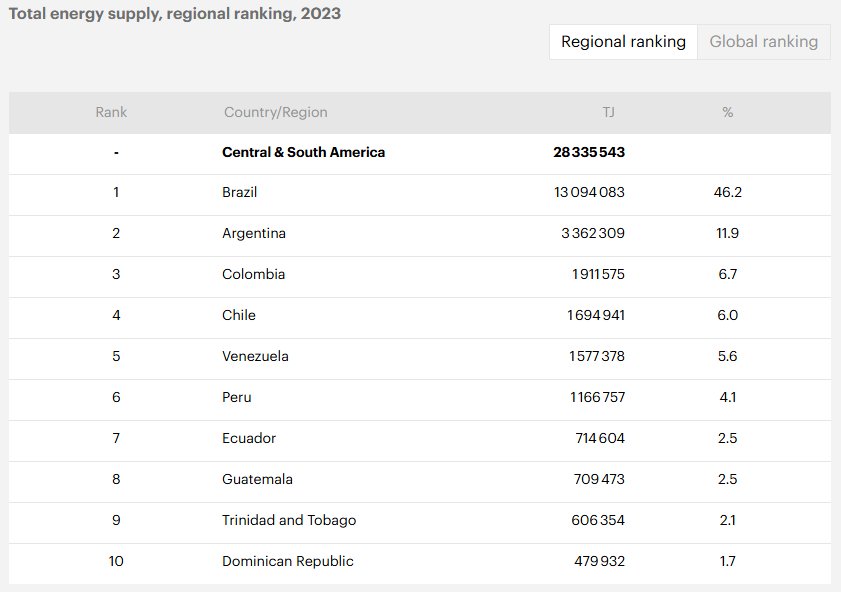Click Venezuela's TJ value 1 577 378

pyautogui.click(x=597, y=356)
